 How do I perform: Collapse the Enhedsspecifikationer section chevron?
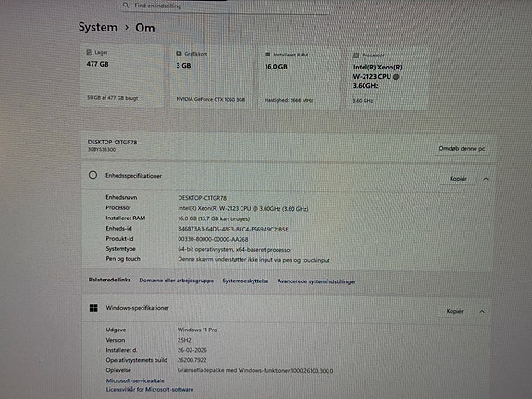click(486, 179)
